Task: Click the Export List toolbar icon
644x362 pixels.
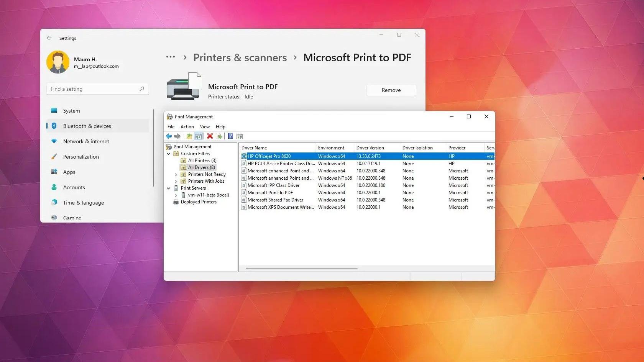Action: [219, 136]
